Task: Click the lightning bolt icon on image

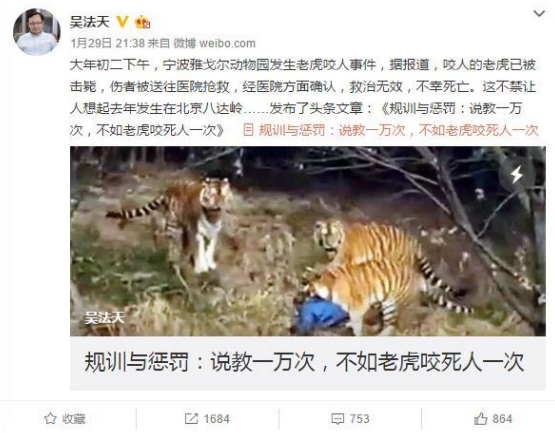Action: point(517,174)
